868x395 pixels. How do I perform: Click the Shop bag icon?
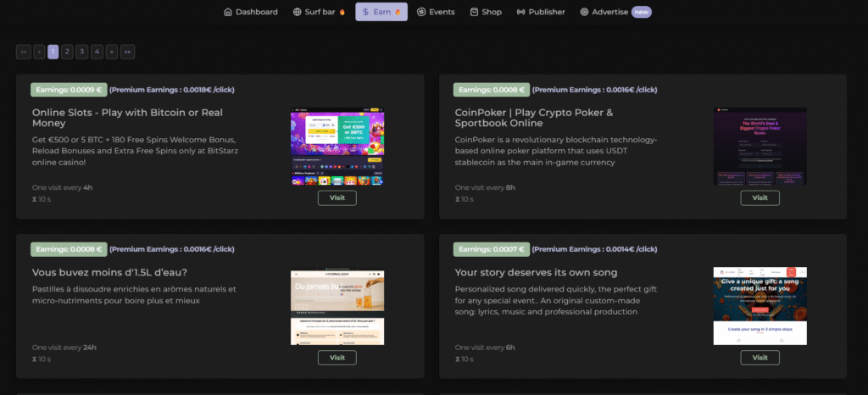[x=475, y=12]
